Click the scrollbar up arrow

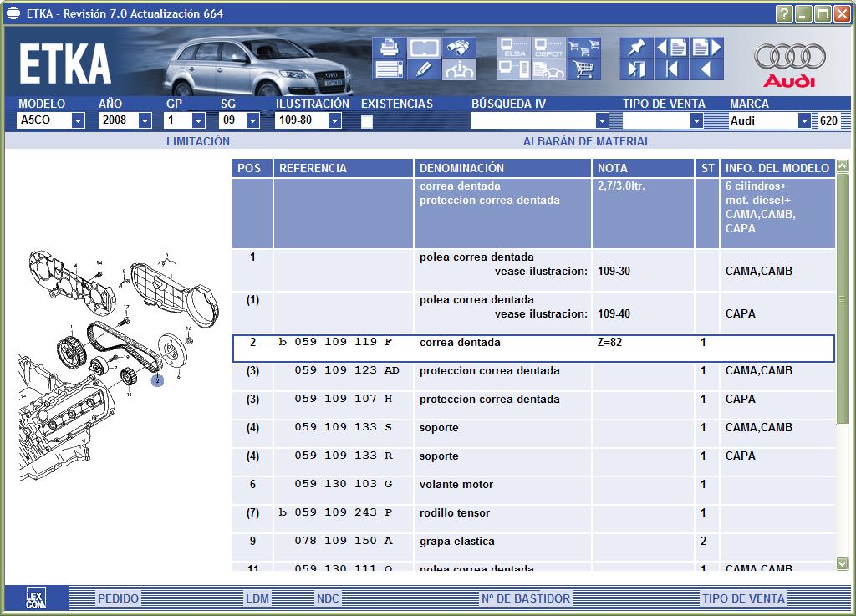point(843,165)
